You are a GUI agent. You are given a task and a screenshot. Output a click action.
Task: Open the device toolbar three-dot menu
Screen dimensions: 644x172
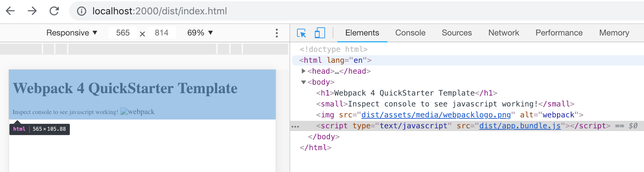(276, 33)
